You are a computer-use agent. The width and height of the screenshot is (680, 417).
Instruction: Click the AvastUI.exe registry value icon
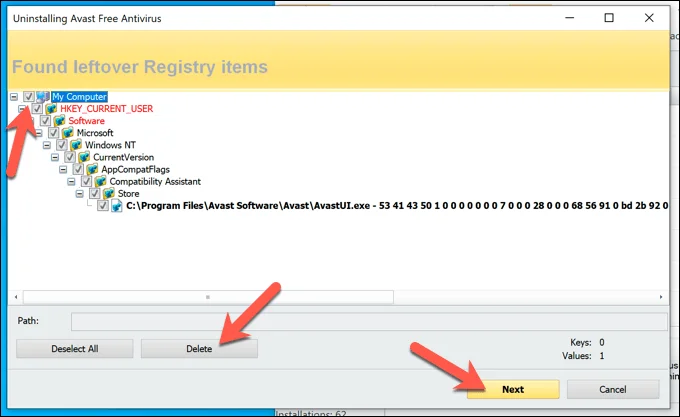[x=117, y=205]
